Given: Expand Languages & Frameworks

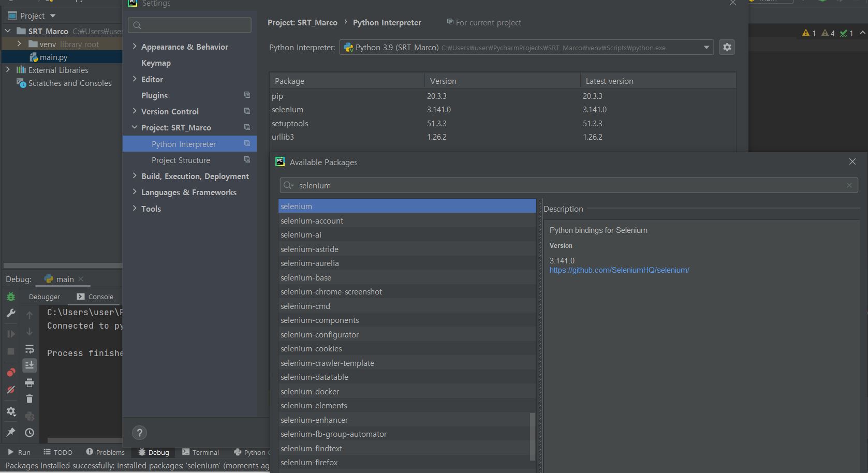Looking at the screenshot, I should 135,191.
